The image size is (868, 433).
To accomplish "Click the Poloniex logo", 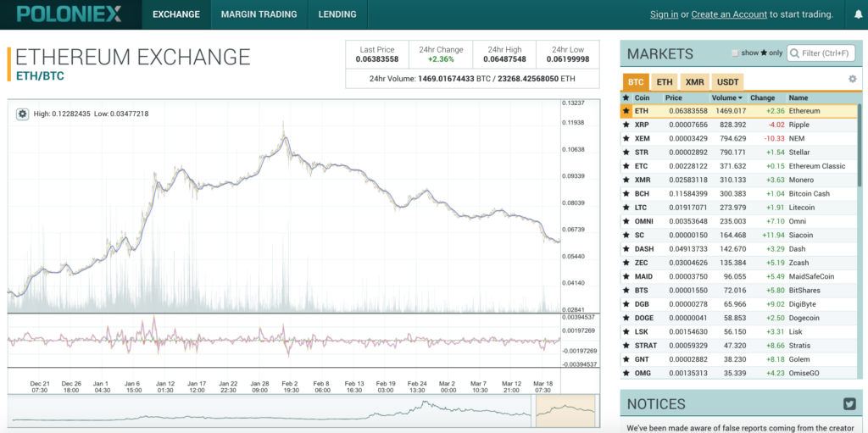I will click(69, 14).
